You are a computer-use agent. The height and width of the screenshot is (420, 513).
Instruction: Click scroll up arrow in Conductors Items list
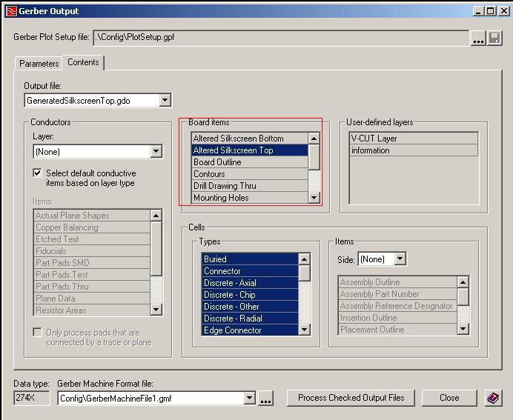pos(156,216)
